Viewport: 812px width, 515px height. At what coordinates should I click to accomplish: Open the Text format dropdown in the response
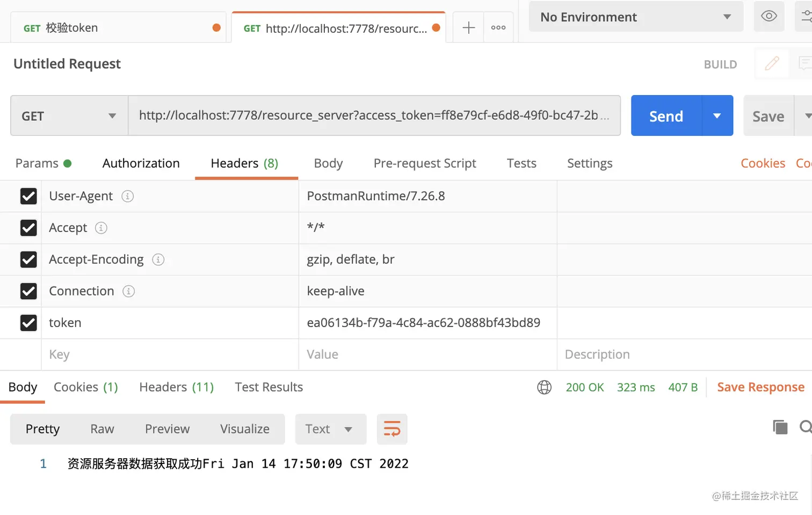click(330, 429)
